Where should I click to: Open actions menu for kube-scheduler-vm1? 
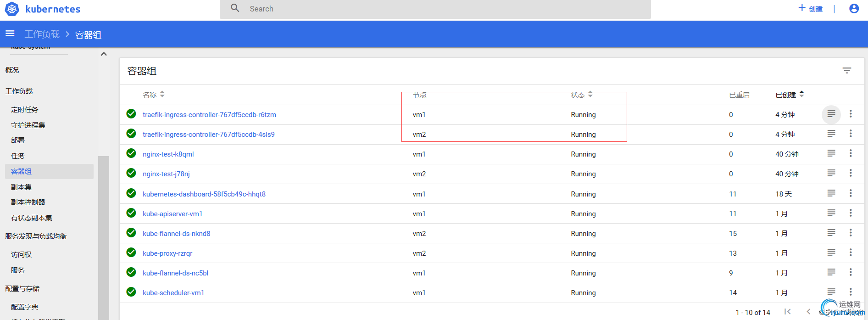[x=851, y=292]
